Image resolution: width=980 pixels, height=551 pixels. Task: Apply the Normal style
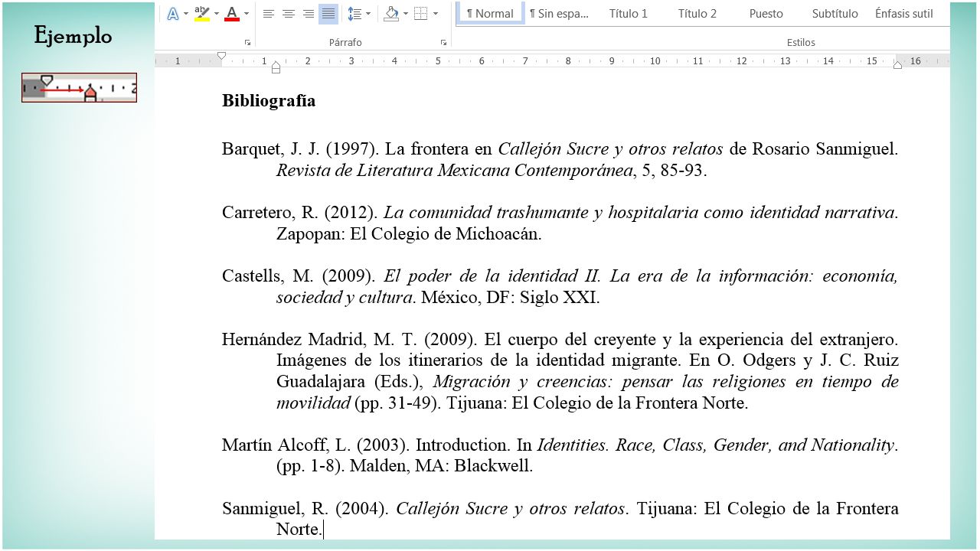(490, 13)
